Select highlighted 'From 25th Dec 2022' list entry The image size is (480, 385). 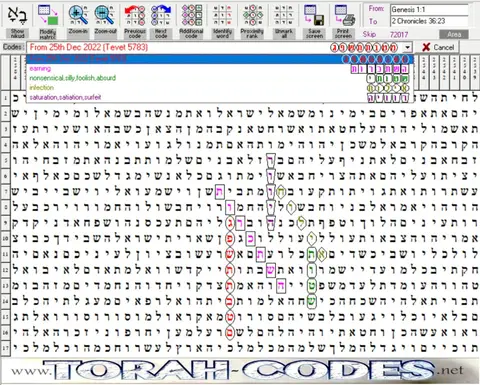click(x=220, y=59)
